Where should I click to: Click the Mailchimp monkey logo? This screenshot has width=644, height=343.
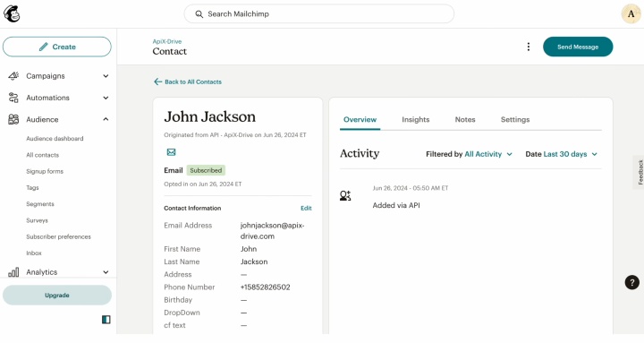coord(12,14)
